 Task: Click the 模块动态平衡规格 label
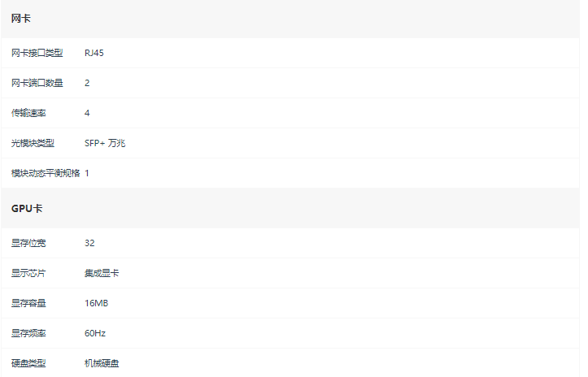coord(46,173)
